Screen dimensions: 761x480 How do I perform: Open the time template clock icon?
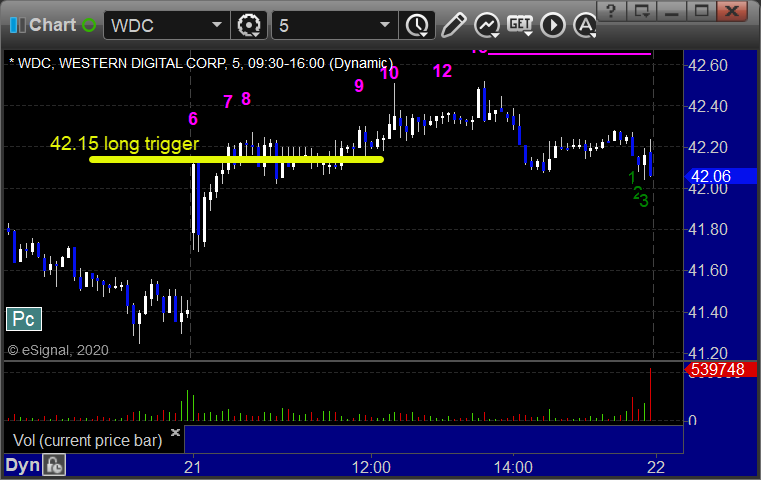pyautogui.click(x=417, y=25)
